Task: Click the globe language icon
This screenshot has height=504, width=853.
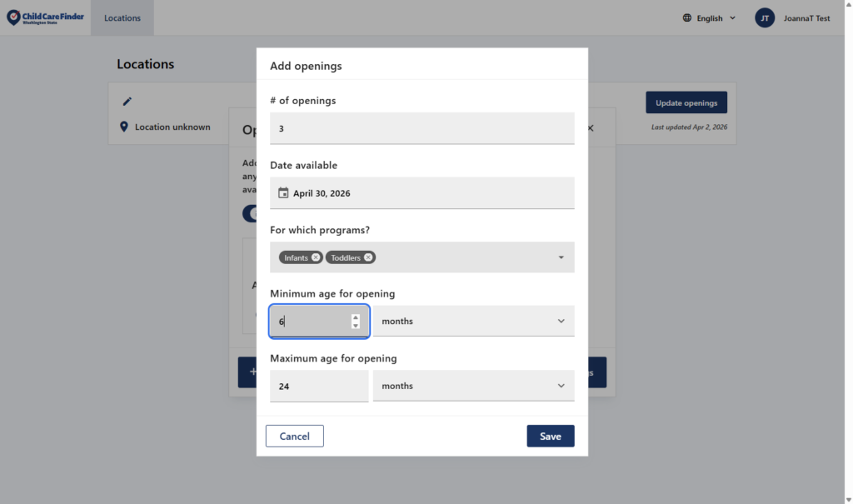Action: pos(687,17)
